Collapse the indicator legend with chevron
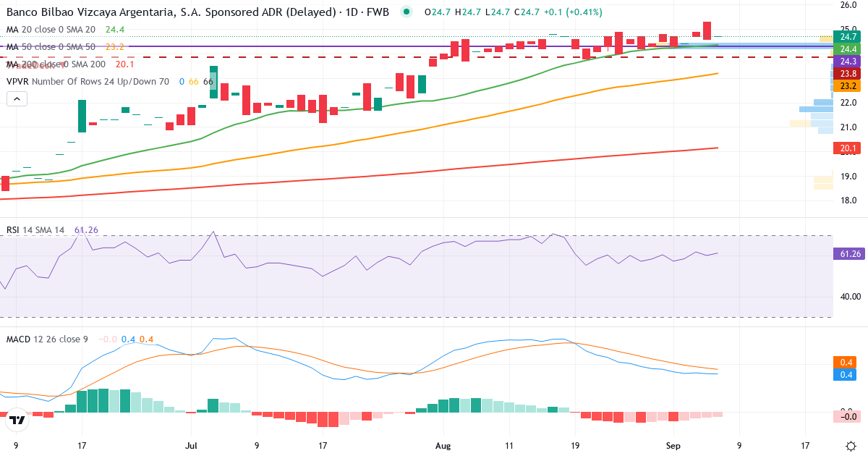868x456 pixels. 17,99
